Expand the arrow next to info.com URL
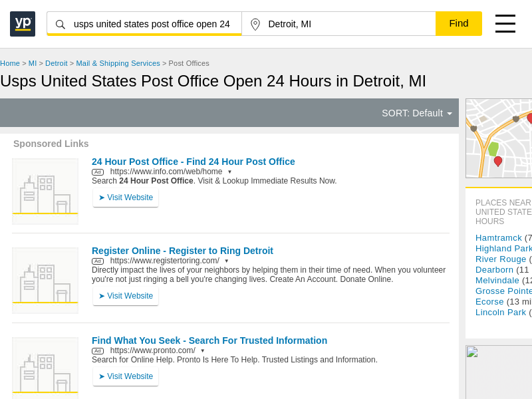532x399 pixels. click(x=229, y=172)
